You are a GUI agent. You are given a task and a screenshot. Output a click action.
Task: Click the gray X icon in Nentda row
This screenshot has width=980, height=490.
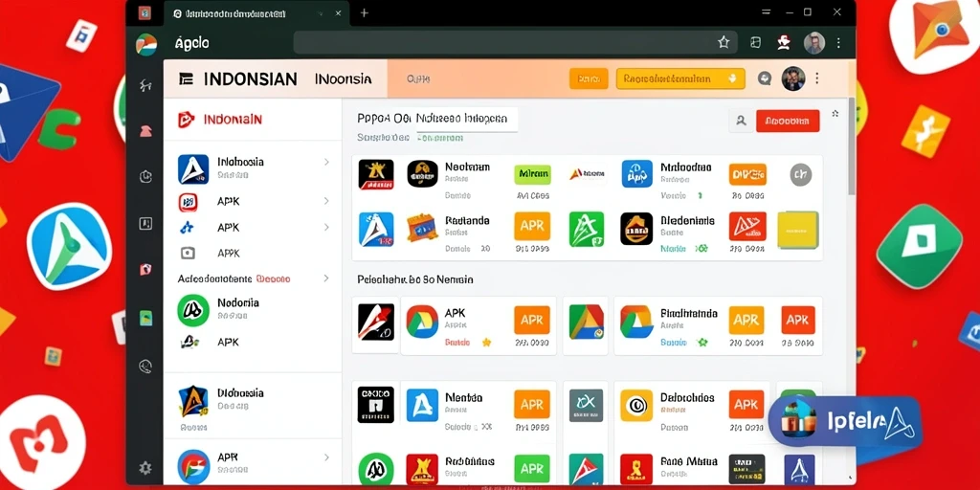(x=587, y=406)
